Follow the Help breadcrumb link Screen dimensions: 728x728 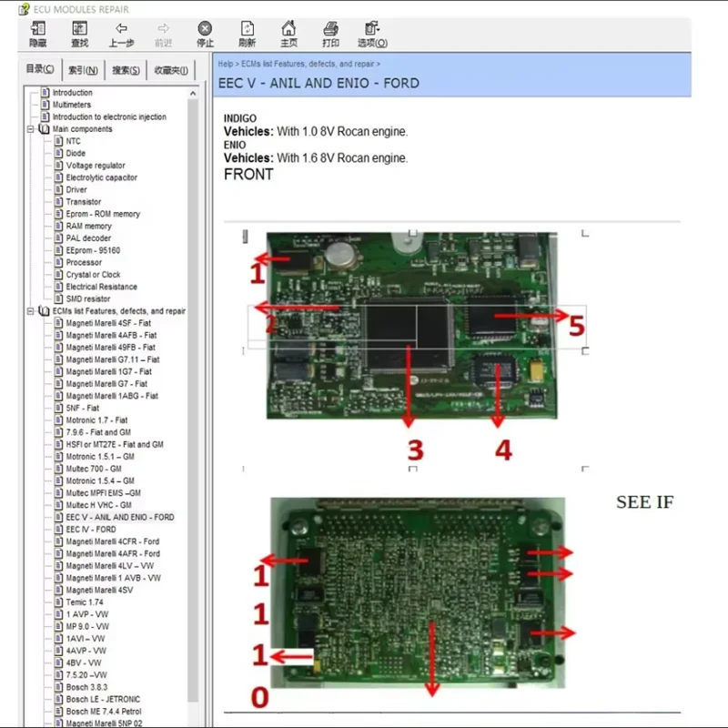(225, 64)
